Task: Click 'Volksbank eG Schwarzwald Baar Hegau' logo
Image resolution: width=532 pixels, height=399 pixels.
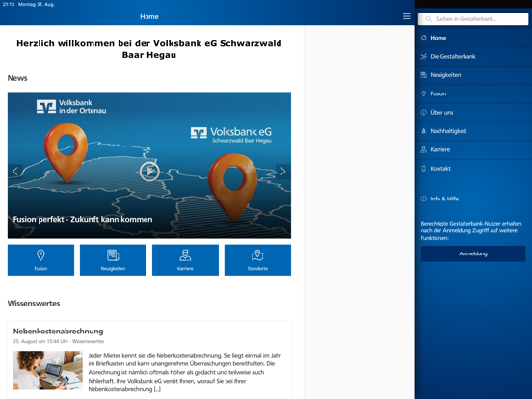Action: pyautogui.click(x=231, y=135)
